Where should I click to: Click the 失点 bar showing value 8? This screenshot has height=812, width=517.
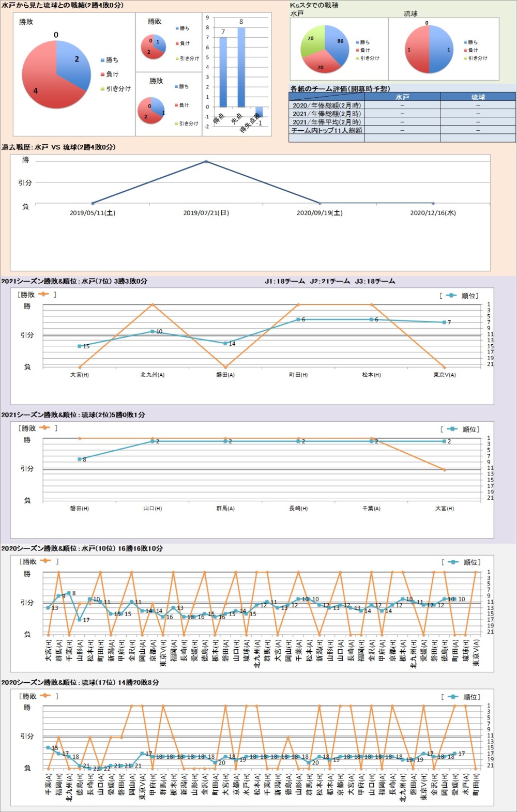tap(241, 67)
